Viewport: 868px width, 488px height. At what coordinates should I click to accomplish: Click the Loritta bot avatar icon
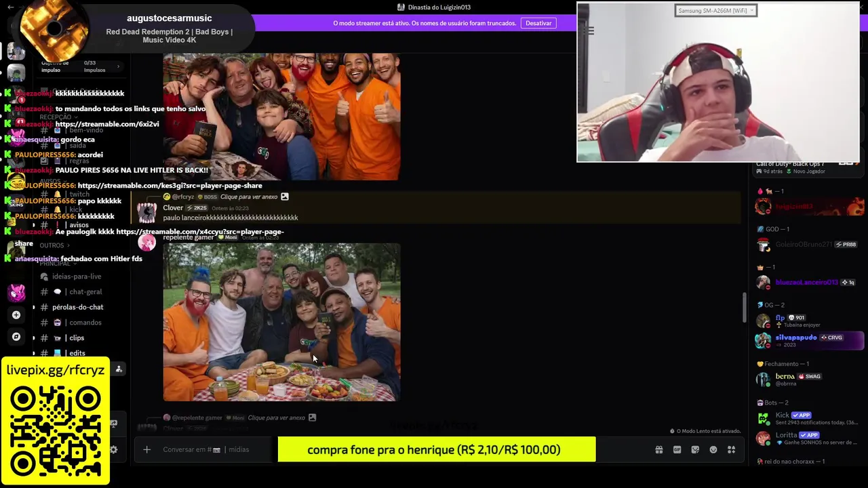764,438
